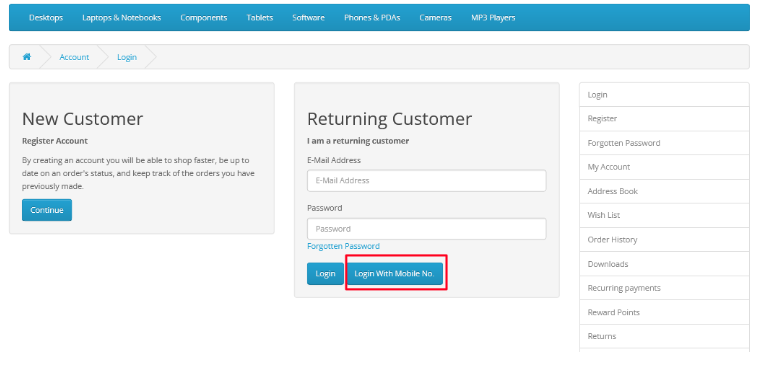Focus the E-Mail Address field
The height and width of the screenshot is (384, 764).
click(x=426, y=180)
